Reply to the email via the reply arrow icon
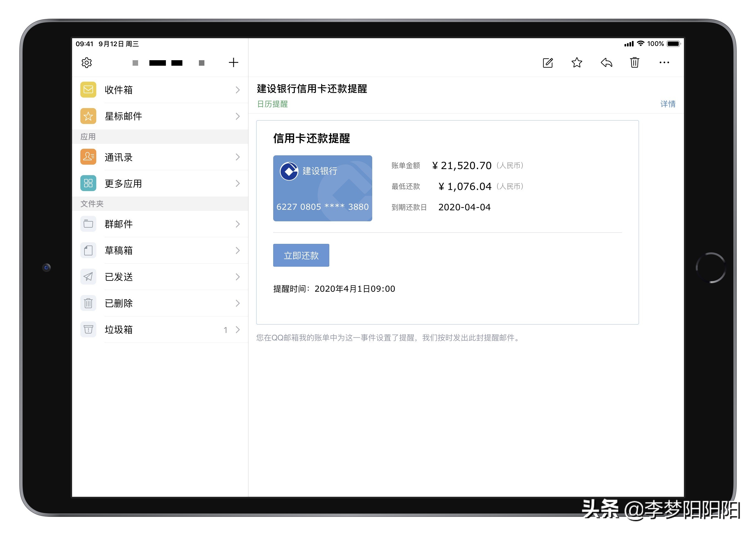Image resolution: width=756 pixels, height=535 pixels. click(606, 63)
